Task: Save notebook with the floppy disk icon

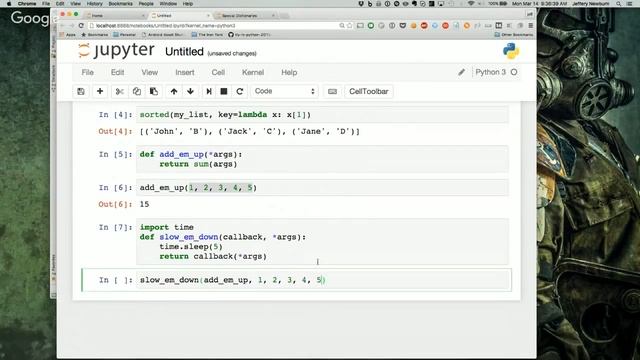Action: click(81, 91)
